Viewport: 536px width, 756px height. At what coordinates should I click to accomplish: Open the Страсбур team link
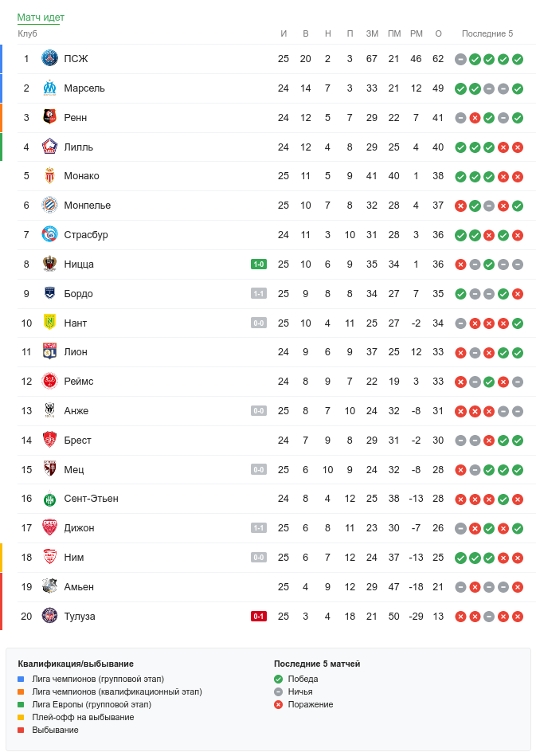pyautogui.click(x=86, y=235)
